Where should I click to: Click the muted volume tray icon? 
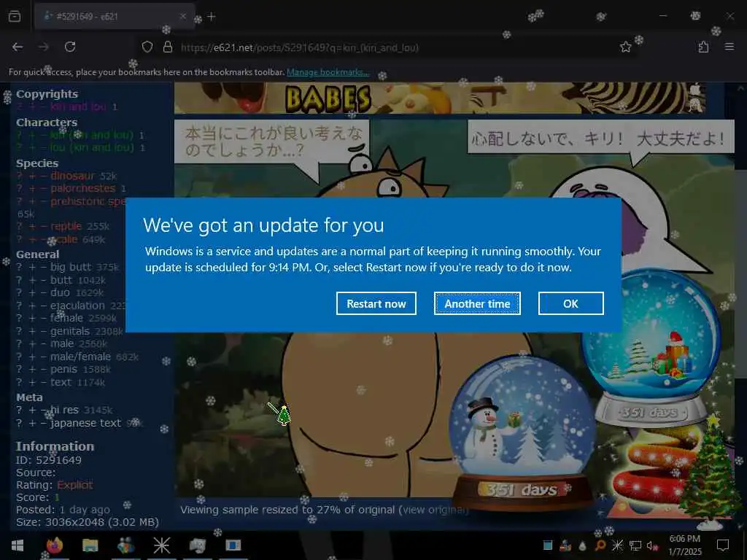point(652,545)
